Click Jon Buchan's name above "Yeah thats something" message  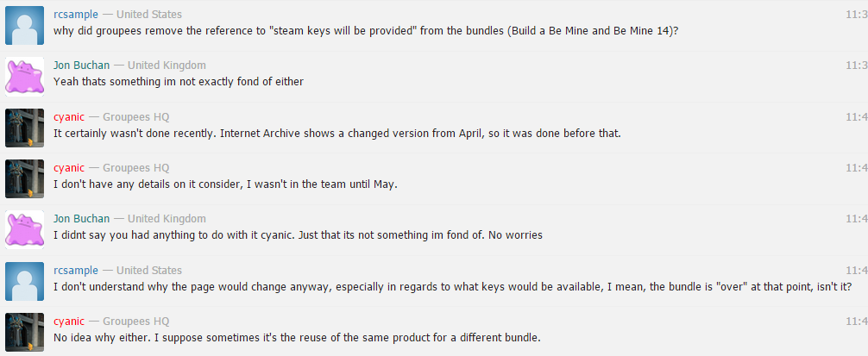(81, 66)
